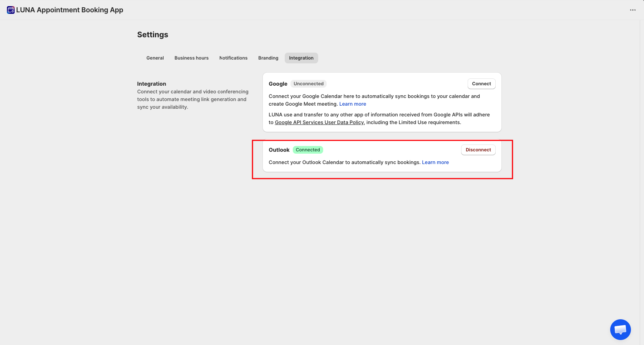Select the Branding tab
644x345 pixels.
coord(268,58)
